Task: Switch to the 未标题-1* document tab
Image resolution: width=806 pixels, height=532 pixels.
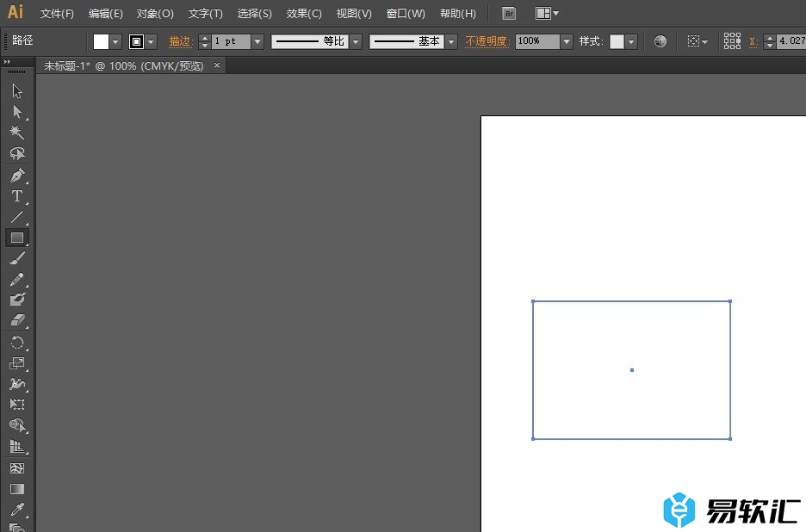Action: click(x=124, y=65)
